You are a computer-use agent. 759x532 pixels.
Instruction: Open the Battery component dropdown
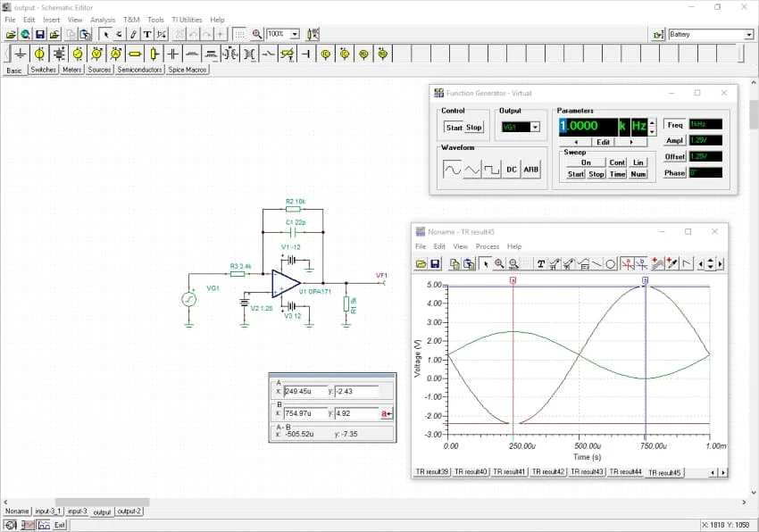pyautogui.click(x=748, y=35)
